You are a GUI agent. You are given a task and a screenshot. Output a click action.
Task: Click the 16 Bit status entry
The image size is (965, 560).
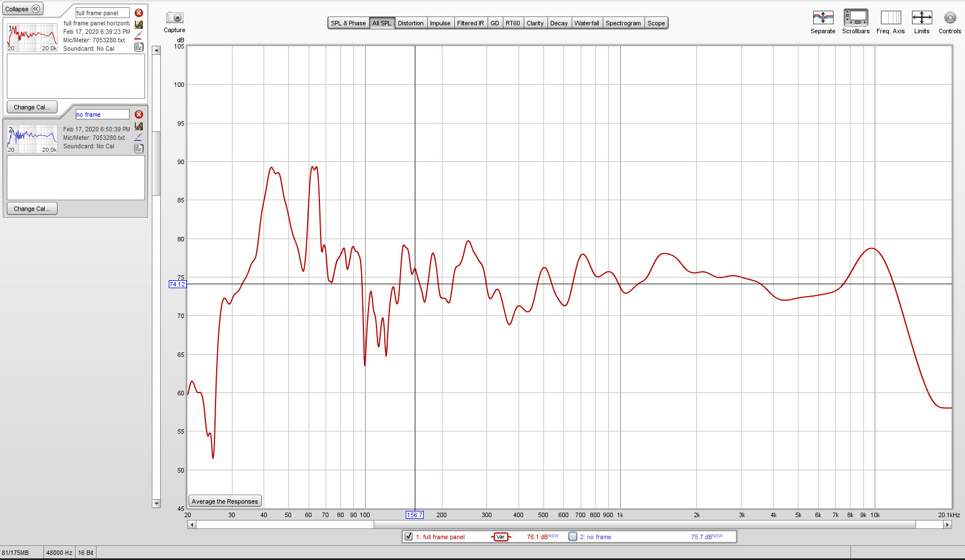pos(86,553)
